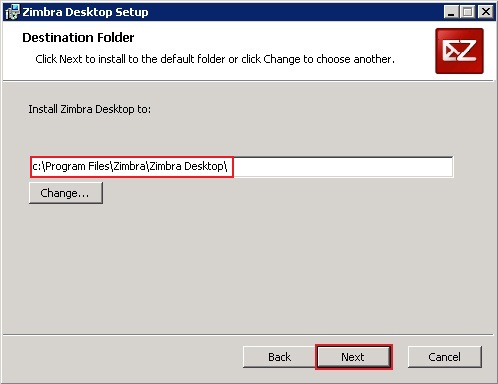
Task: Close the Zimbra Desktop Setup window
Action: (486, 12)
